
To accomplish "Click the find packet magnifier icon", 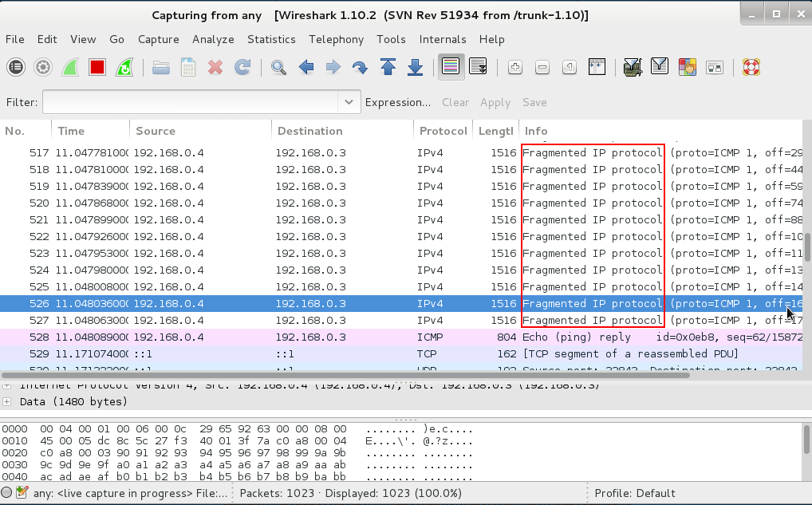I will (x=278, y=68).
